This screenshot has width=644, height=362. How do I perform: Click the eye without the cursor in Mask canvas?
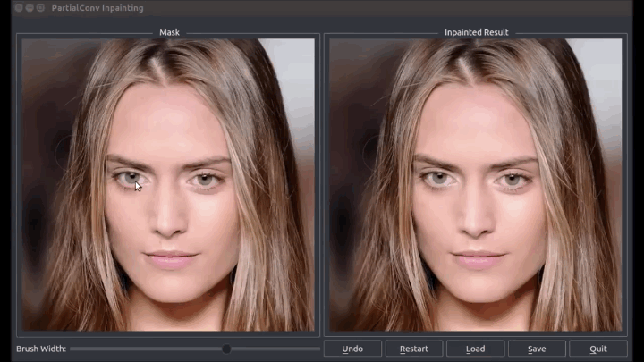205,180
